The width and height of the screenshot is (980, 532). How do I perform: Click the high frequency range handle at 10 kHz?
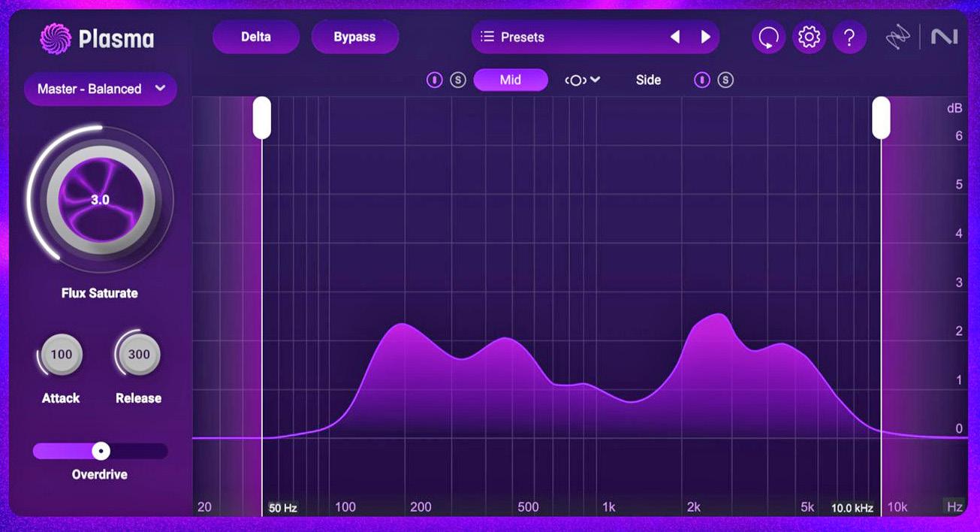[x=881, y=118]
